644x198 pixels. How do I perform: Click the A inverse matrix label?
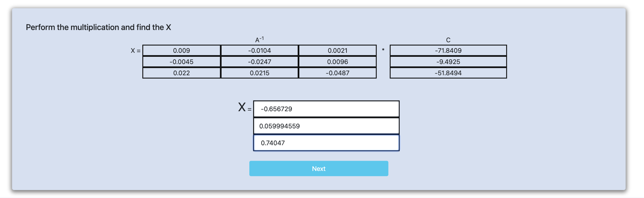pyautogui.click(x=259, y=40)
